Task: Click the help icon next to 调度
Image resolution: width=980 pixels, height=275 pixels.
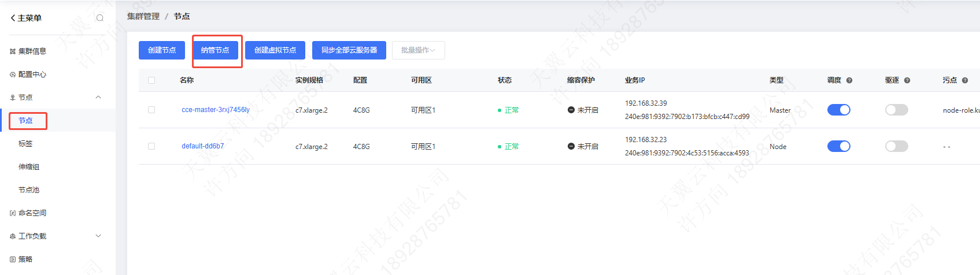Action: (849, 80)
